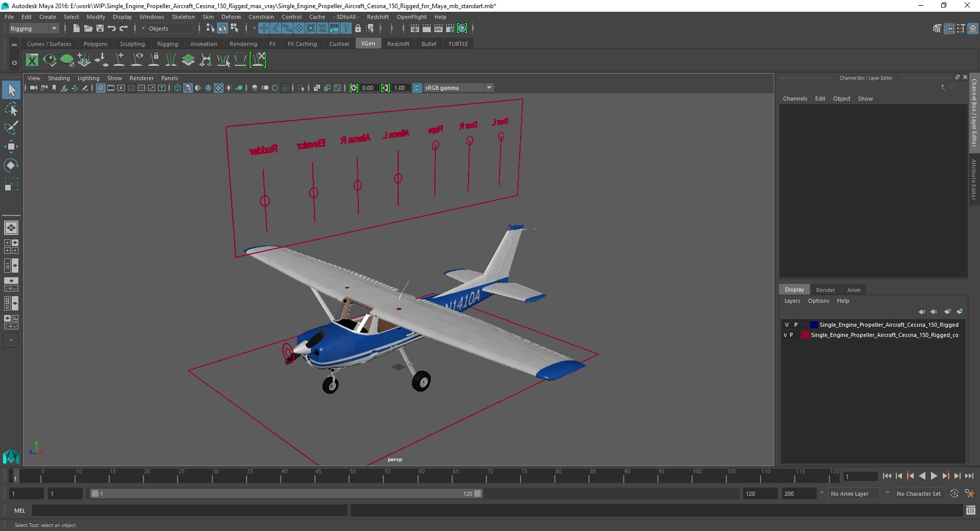Screen dimensions: 980x531
Task: Click the XGen add guide icon
Action: coord(119,60)
